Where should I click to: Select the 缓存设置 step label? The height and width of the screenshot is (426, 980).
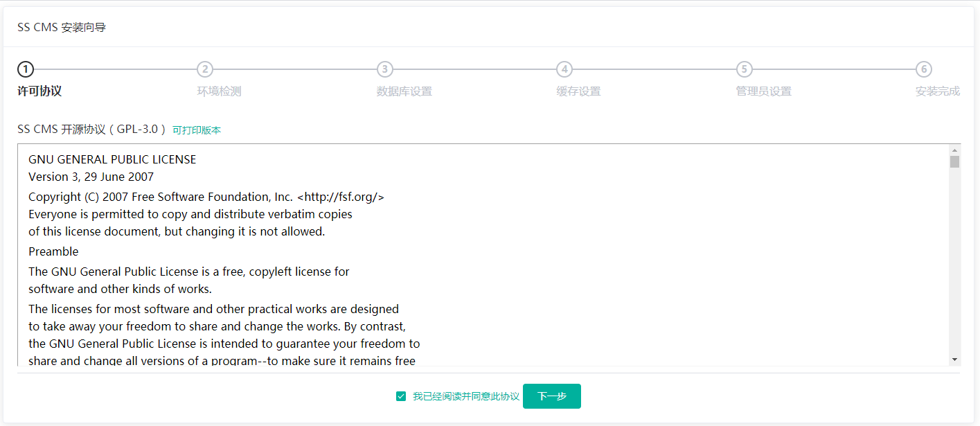click(578, 91)
